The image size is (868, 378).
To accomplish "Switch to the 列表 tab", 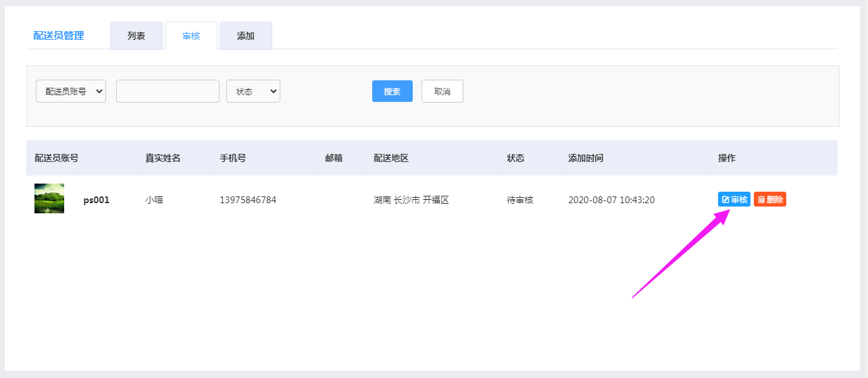I will coord(136,36).
